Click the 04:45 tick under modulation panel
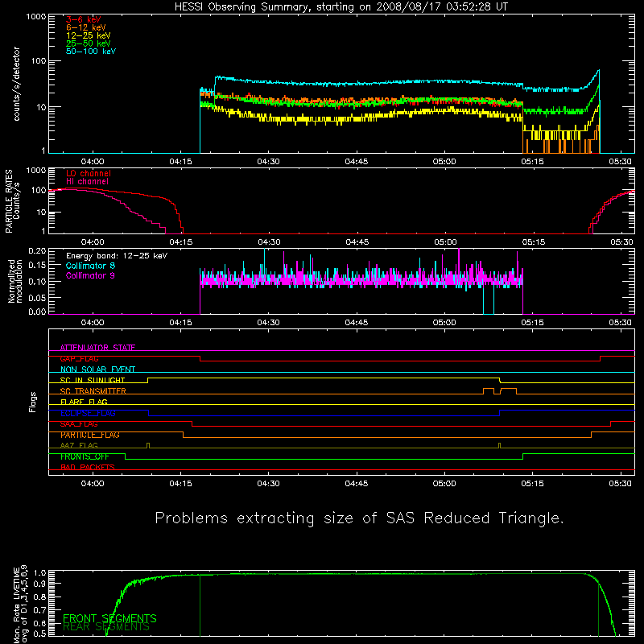Screen dimensions: 644x644 (x=357, y=323)
